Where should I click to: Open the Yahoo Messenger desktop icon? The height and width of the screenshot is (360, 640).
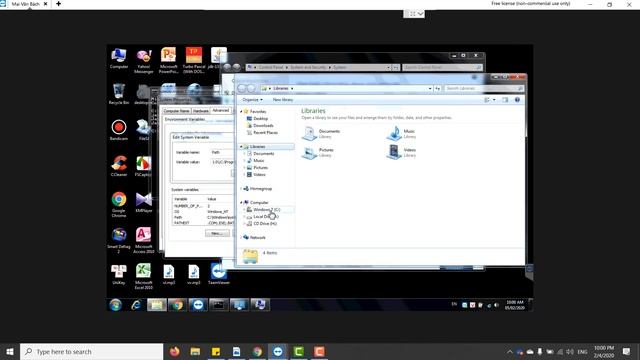click(144, 61)
